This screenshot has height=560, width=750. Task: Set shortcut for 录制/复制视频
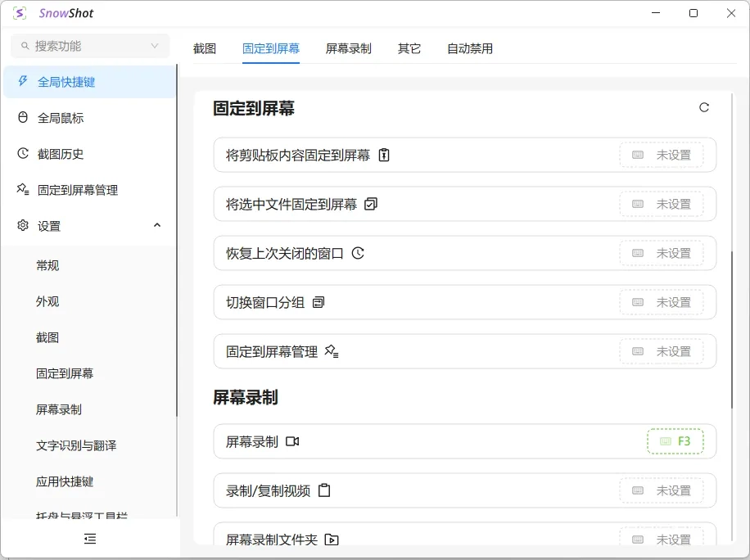click(x=662, y=490)
